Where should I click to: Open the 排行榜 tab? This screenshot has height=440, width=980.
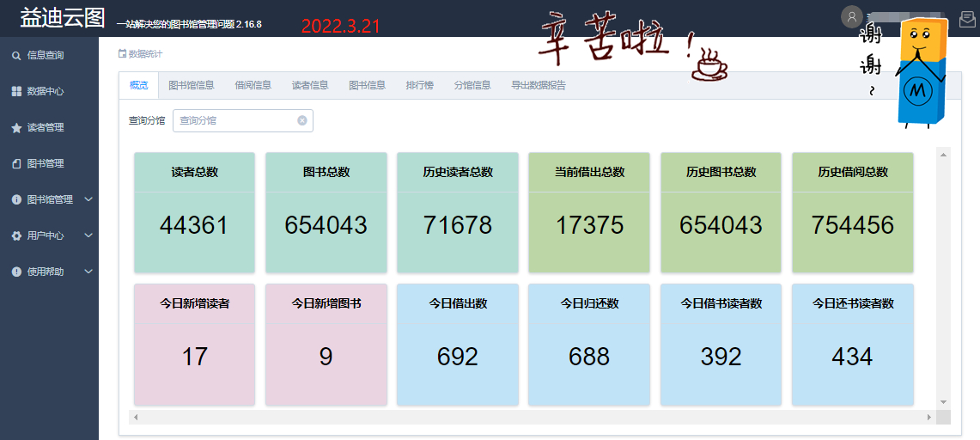tap(419, 85)
